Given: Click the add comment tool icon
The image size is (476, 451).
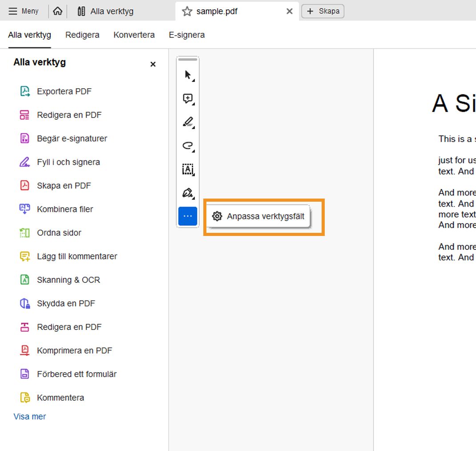Looking at the screenshot, I should [x=188, y=98].
